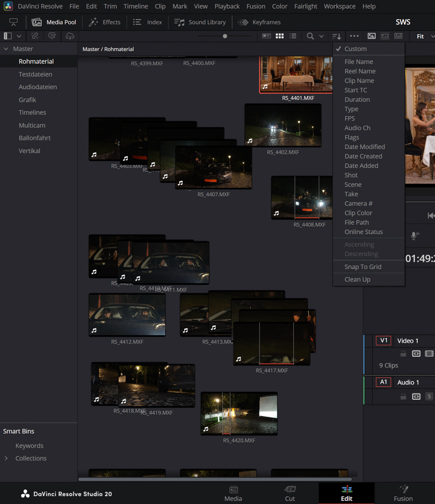Select the Snap To Grid option
The height and width of the screenshot is (504, 435).
[x=363, y=267]
